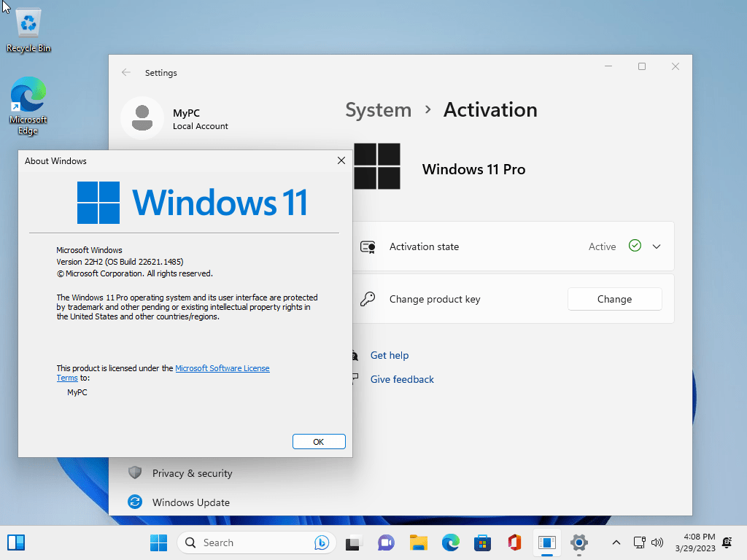Switch to About Windows taskbar item

[547, 542]
